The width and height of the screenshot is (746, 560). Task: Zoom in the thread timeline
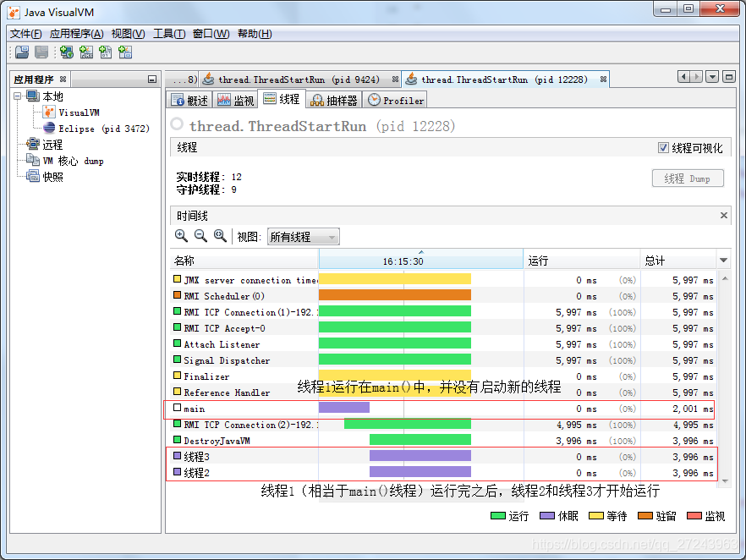pos(181,235)
